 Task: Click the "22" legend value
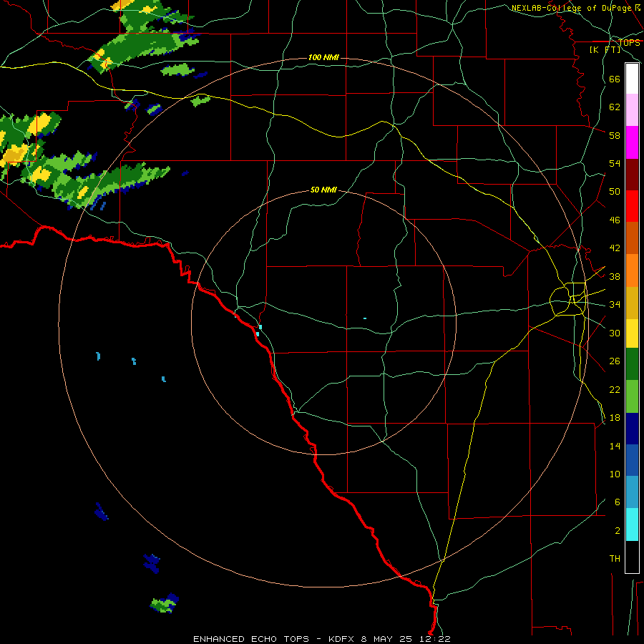(x=615, y=390)
